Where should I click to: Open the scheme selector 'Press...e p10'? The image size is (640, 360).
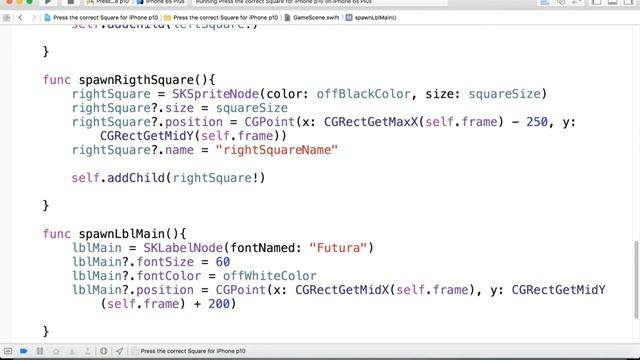point(108,2)
